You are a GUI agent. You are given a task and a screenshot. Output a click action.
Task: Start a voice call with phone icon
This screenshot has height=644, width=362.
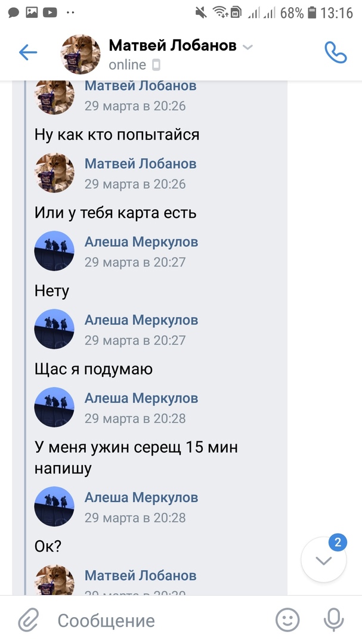(335, 53)
